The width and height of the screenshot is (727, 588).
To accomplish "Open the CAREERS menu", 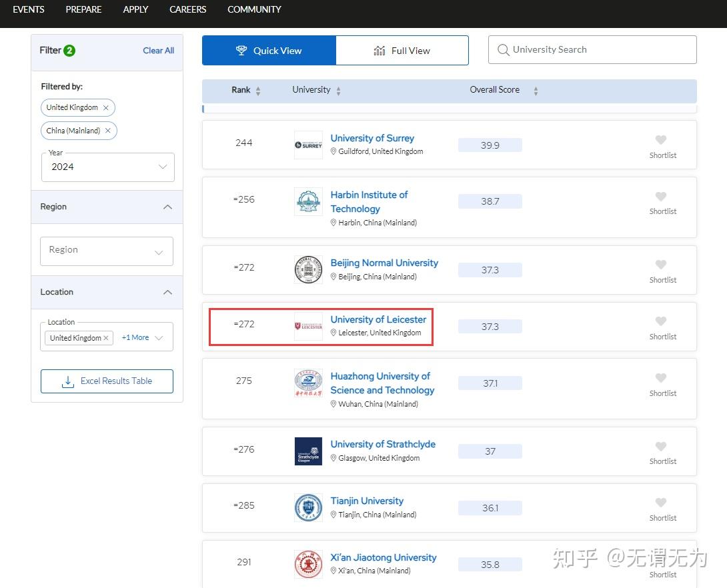I will 188,9.
